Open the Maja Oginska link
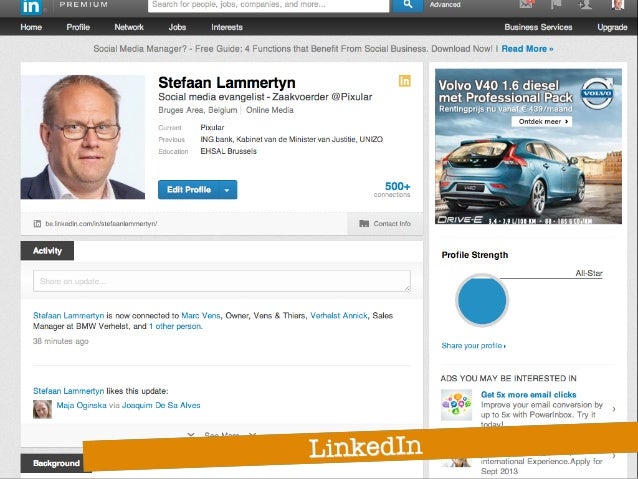This screenshot has height=479, width=638. [81, 405]
